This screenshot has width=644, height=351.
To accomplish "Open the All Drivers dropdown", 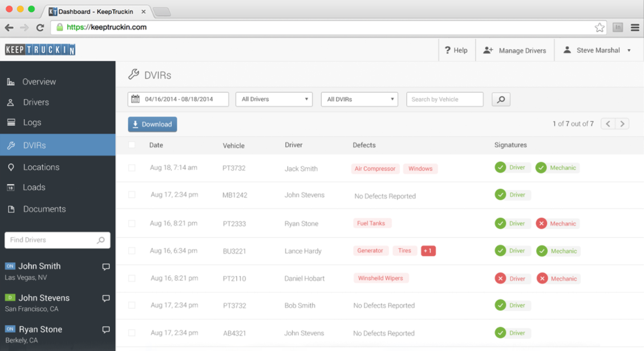I will (x=274, y=99).
